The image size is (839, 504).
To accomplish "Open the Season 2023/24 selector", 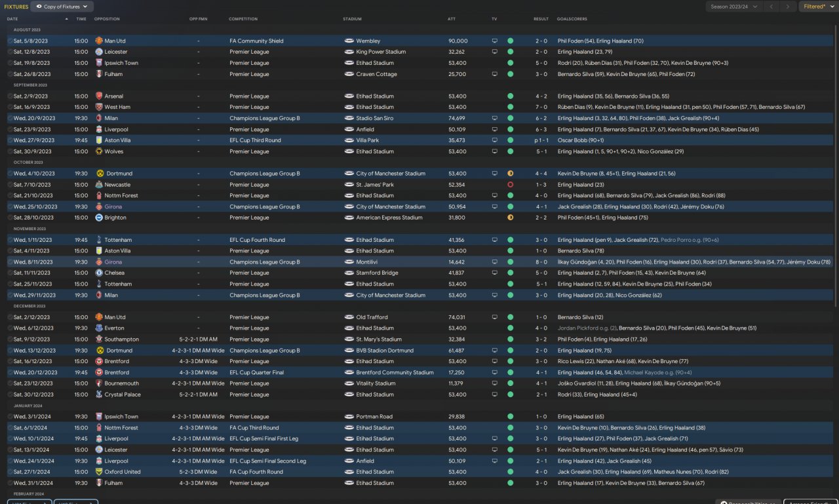I will point(734,7).
